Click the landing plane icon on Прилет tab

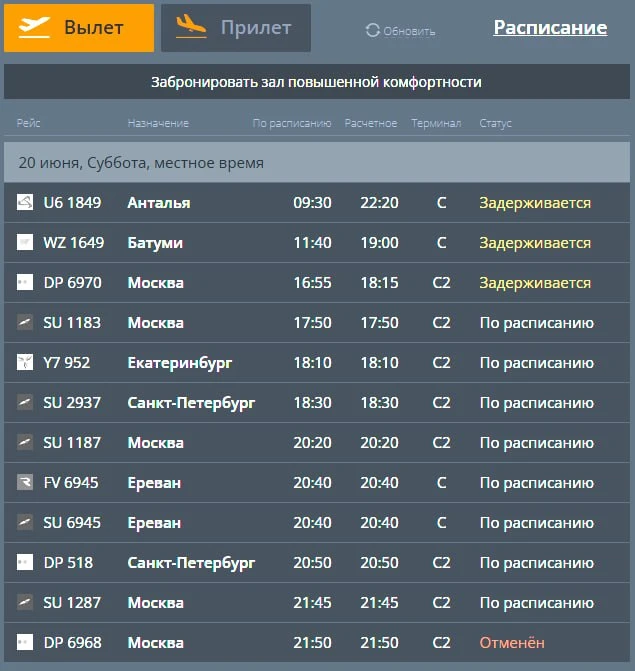191,27
